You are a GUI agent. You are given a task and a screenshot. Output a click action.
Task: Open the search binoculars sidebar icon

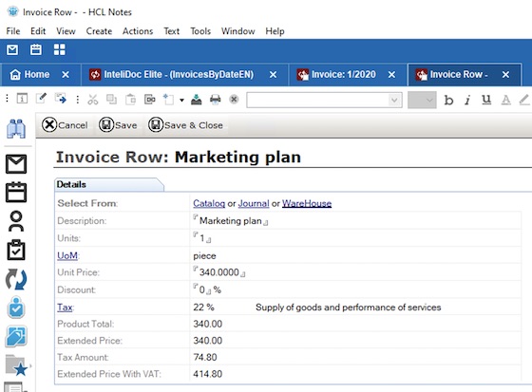coord(16,128)
